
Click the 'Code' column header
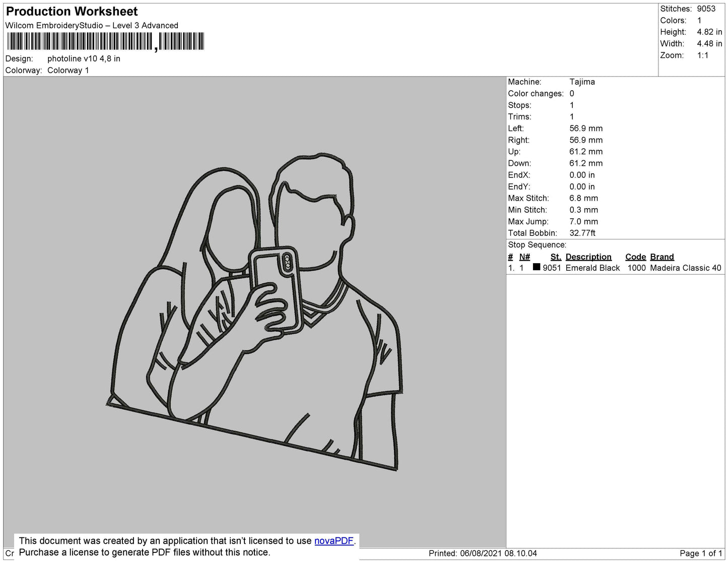pyautogui.click(x=635, y=257)
